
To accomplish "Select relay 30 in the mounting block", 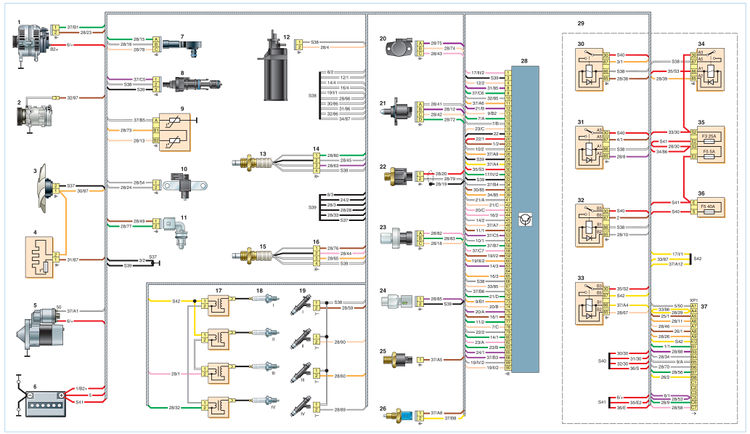I will (x=589, y=68).
